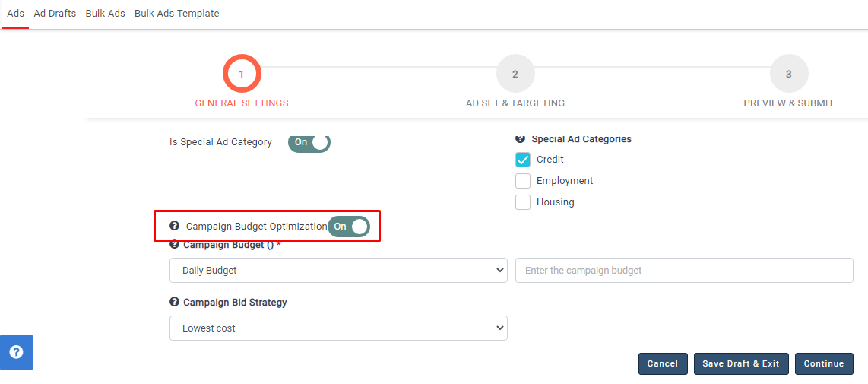Image resolution: width=868 pixels, height=384 pixels.
Task: Open the Daily Budget dropdown
Action: [x=338, y=271]
